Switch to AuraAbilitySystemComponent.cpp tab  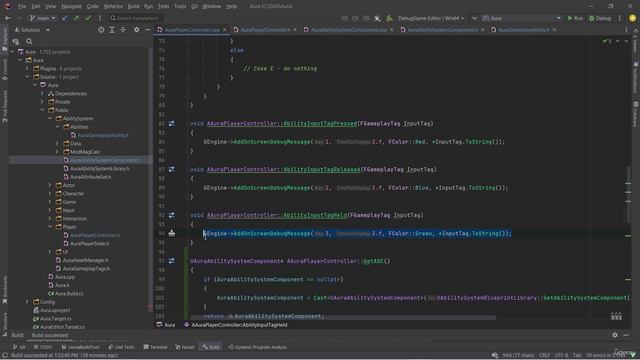tap(349, 30)
